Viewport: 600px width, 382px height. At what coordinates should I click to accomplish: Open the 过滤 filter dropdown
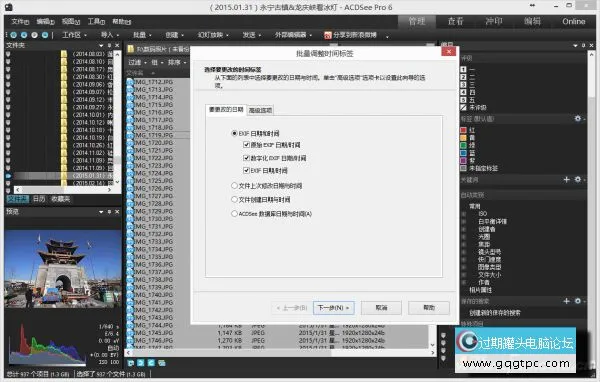pyautogui.click(x=137, y=62)
